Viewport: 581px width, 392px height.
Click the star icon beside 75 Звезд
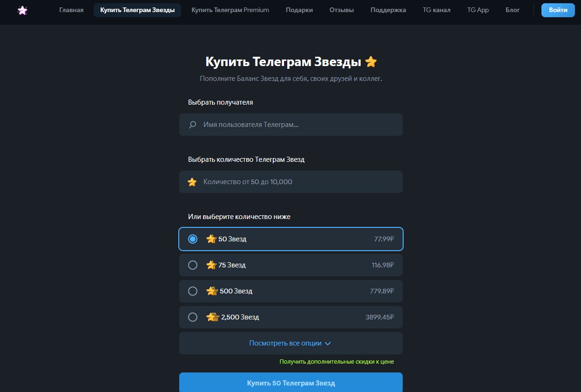point(211,265)
